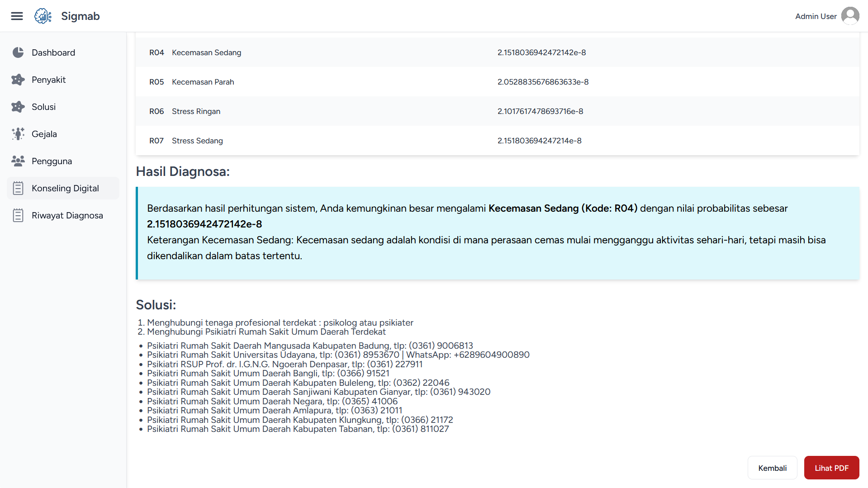Click the Sigmab brand title
Screen dimensions: 868x488
pos(80,16)
